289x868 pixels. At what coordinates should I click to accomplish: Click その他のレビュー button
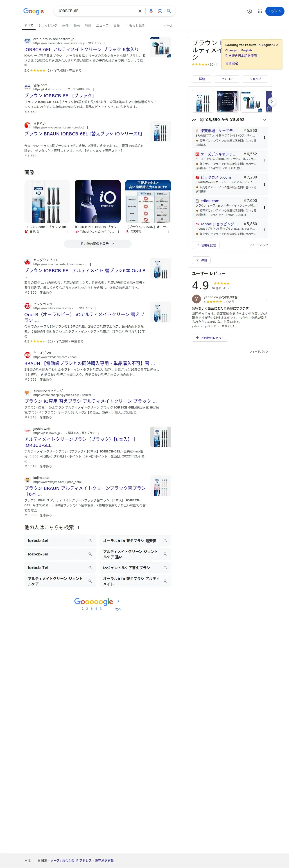tap(210, 338)
